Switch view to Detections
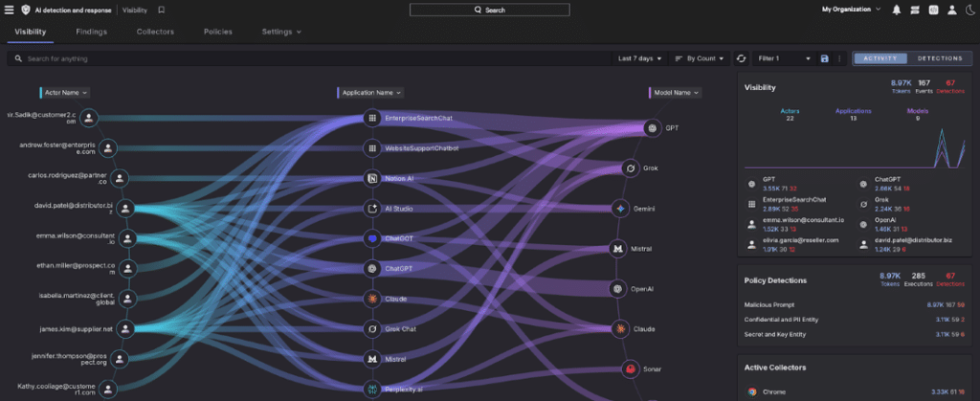The image size is (980, 401). [940, 58]
